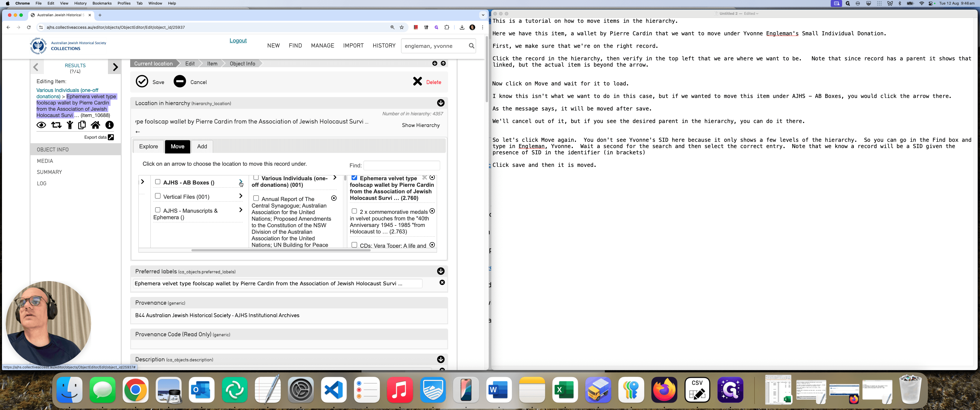
Task: Click the back arrow under hierarchy path
Action: pos(138,132)
